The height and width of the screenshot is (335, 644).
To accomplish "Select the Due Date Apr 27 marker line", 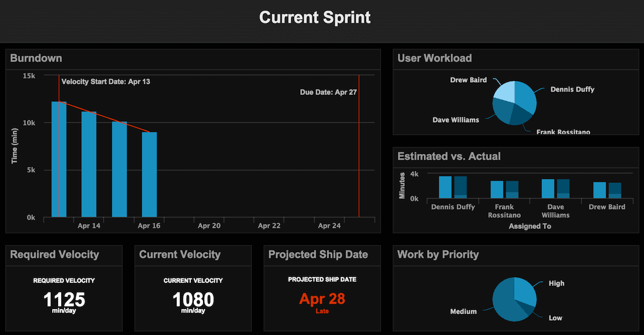I will pyautogui.click(x=359, y=146).
